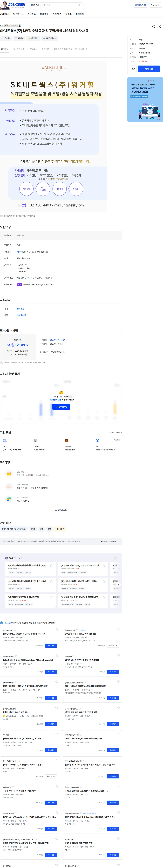Open the LG화학 Let's Grow with ad banner

(x=145, y=99)
